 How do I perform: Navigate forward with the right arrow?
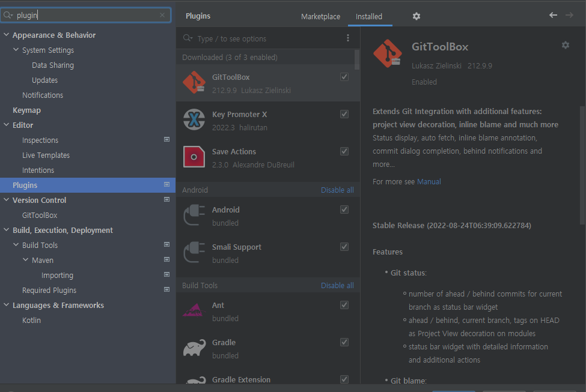click(x=569, y=15)
